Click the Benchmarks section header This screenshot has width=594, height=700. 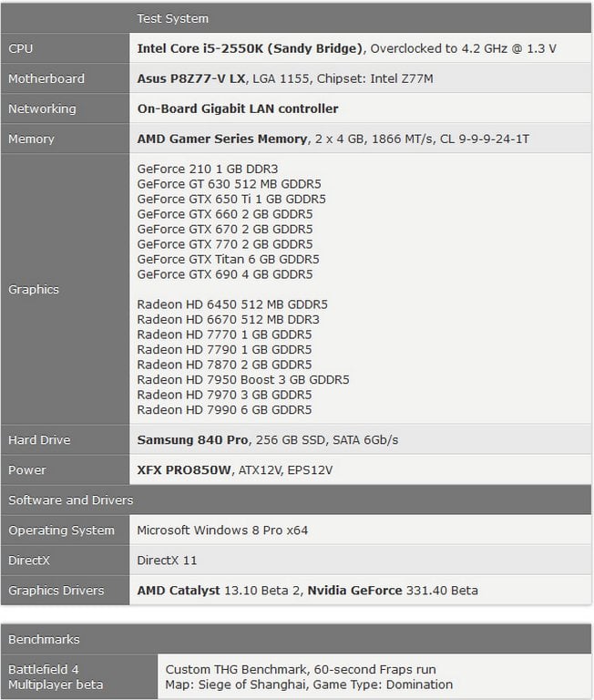44,639
